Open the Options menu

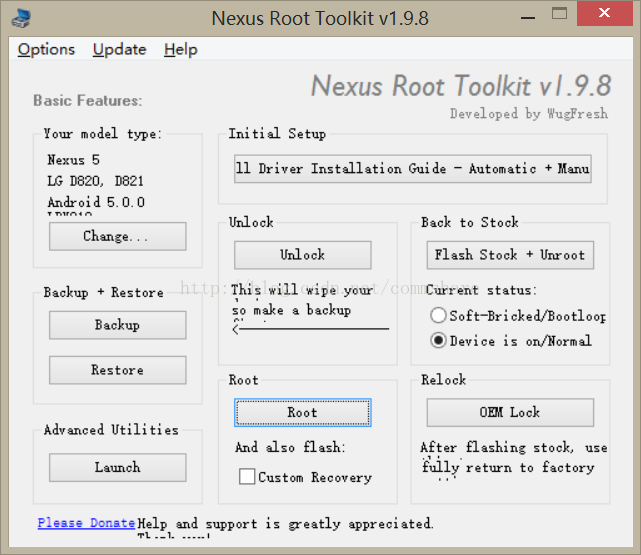46,49
